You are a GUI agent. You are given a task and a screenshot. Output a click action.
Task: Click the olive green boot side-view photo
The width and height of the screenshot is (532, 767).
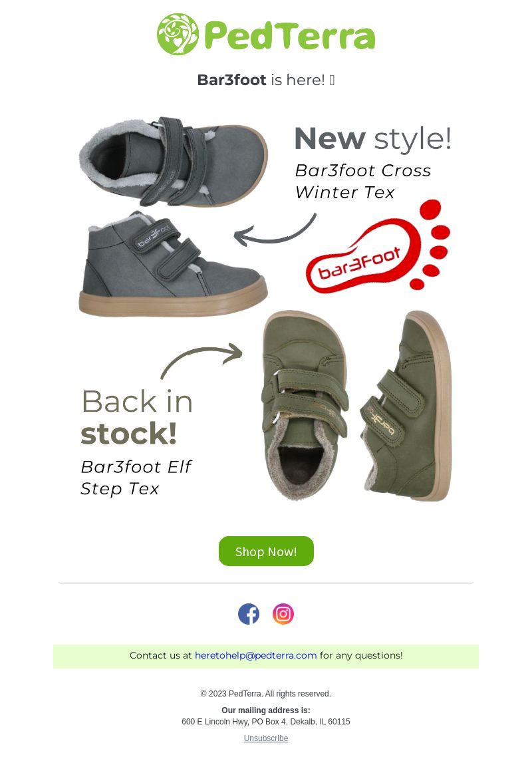pos(406,406)
